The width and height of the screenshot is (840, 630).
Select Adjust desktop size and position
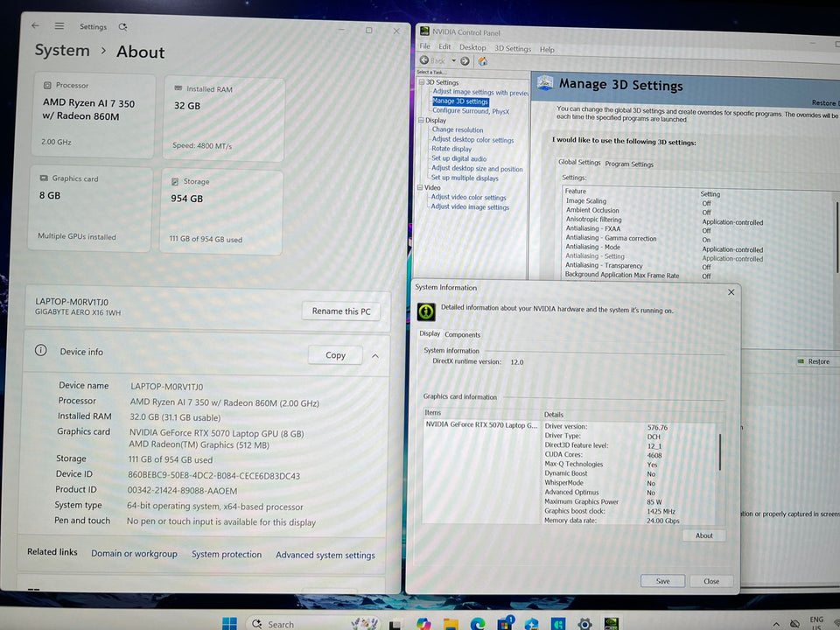point(477,168)
